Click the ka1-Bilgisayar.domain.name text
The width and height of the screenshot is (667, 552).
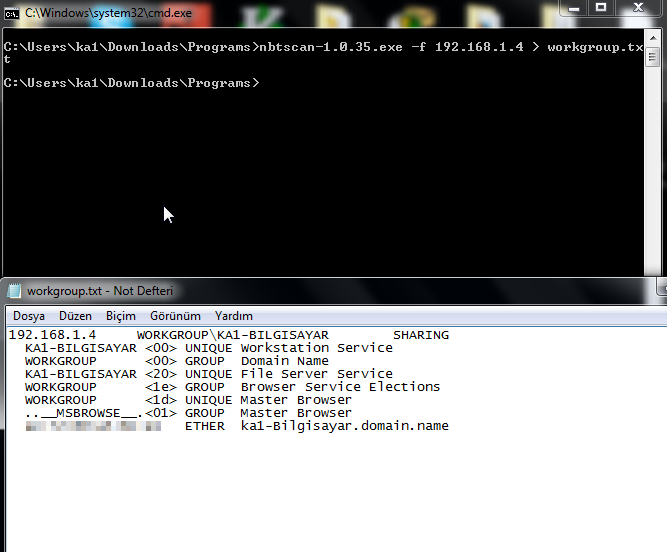coord(344,426)
